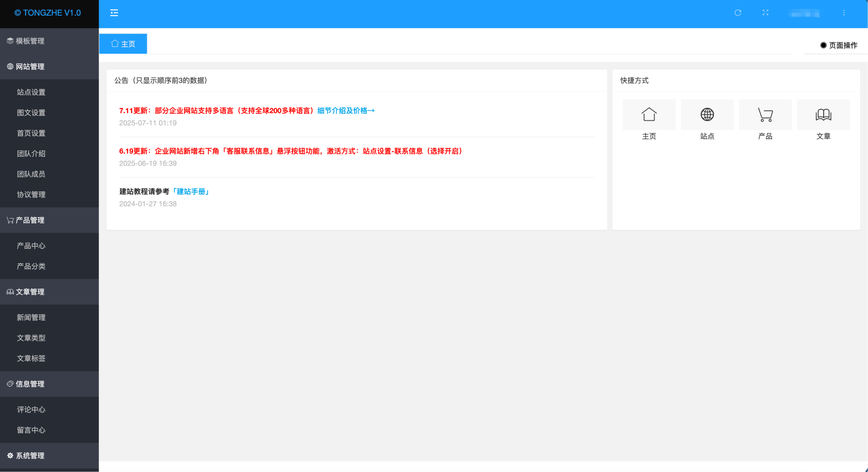Open 协议管理 in the sidebar

(x=49, y=194)
